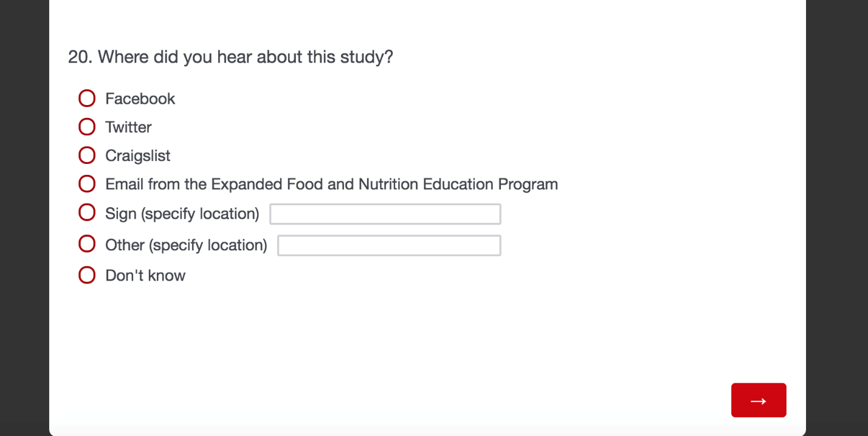The image size is (868, 436).
Task: Click the Expanded Food and Nutrition Education Program label
Action: pos(331,184)
